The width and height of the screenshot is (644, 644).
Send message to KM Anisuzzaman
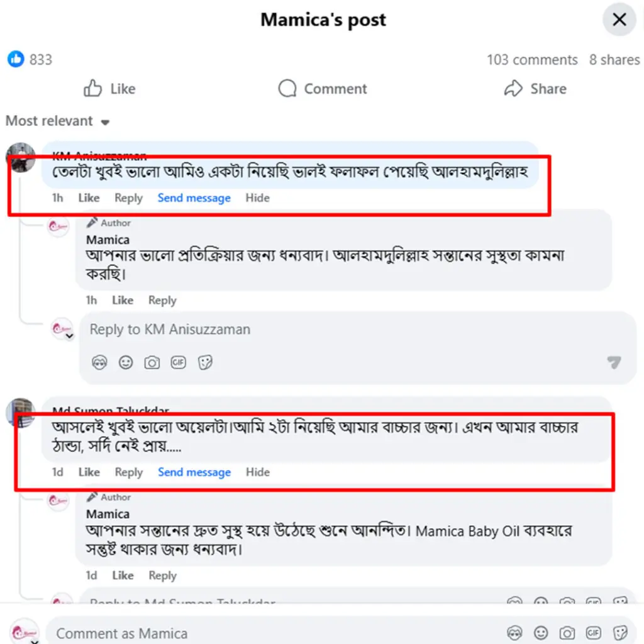[194, 198]
